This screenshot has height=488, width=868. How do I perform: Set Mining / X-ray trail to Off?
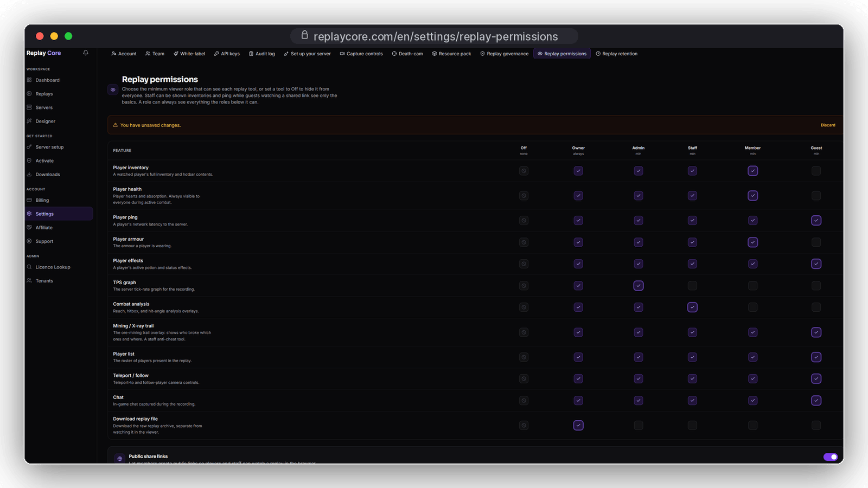coord(524,332)
